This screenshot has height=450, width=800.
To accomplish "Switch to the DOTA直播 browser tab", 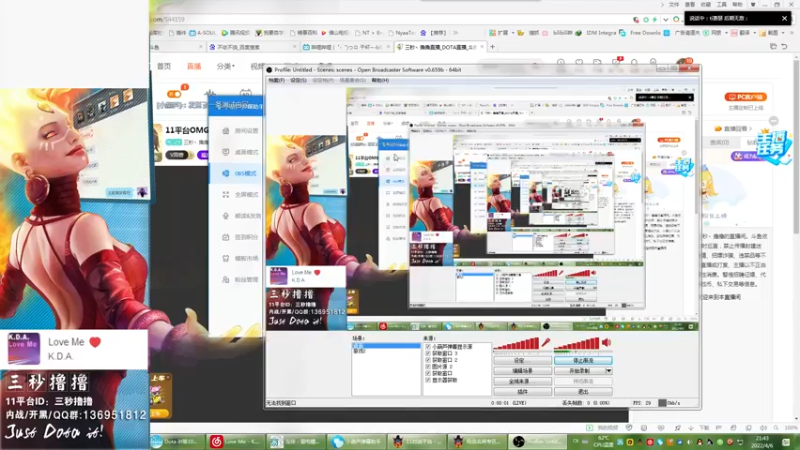I will click(x=440, y=47).
